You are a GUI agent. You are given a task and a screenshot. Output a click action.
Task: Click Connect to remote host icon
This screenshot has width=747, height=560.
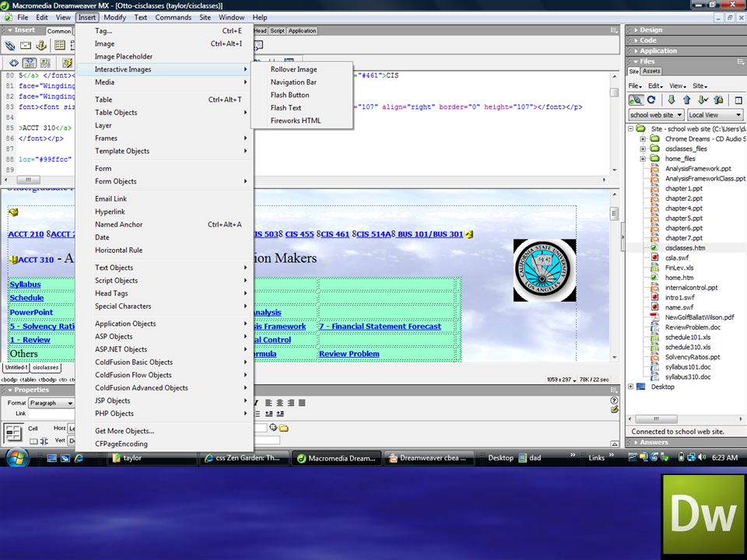point(636,100)
